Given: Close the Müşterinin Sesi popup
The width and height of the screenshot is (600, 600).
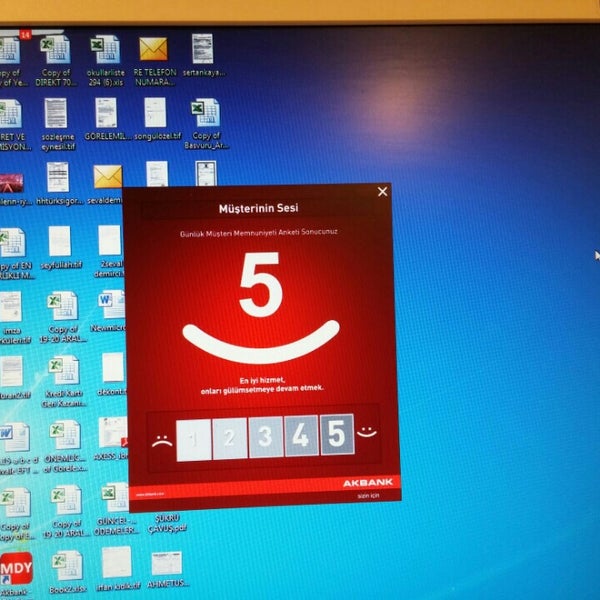Looking at the screenshot, I should (x=382, y=192).
